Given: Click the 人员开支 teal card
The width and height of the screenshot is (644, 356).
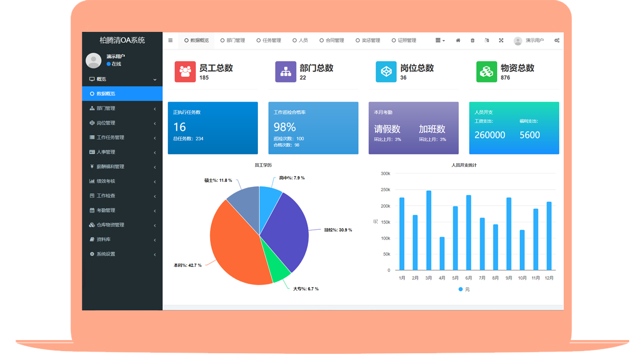Looking at the screenshot, I should [514, 128].
